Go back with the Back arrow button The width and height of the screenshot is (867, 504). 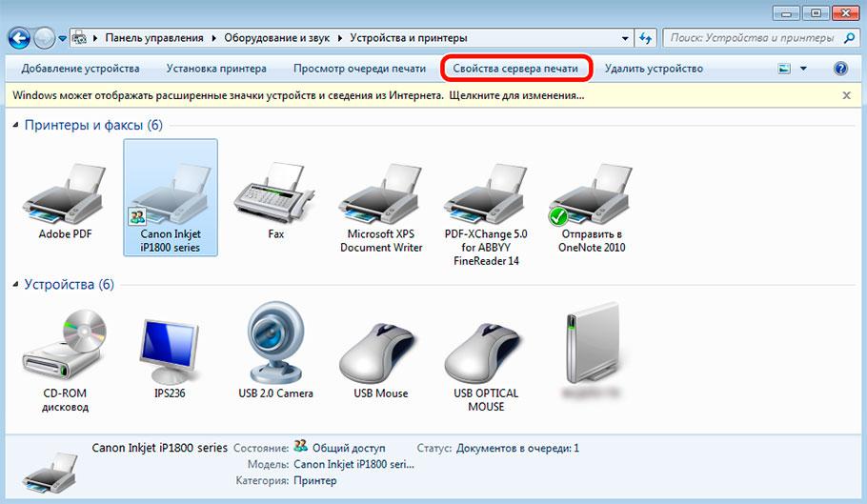tap(19, 38)
